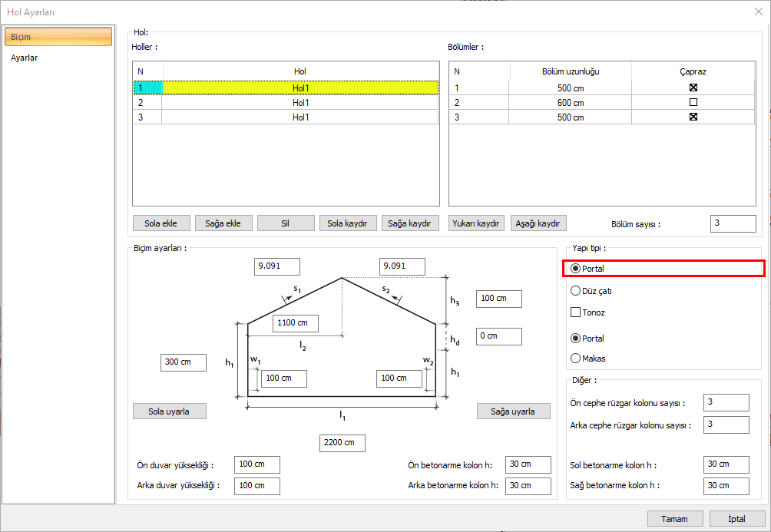771x532 pixels.
Task: Toggle the Çapraz checkbox for section 2
Action: [x=693, y=102]
